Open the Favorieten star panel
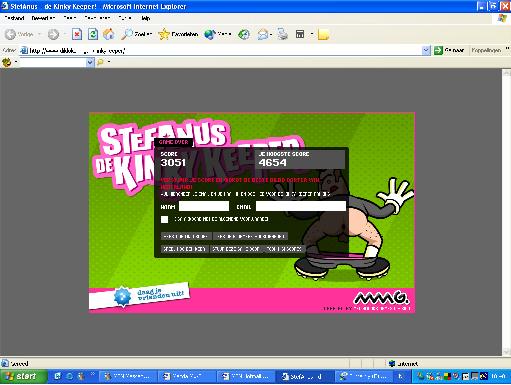Image resolution: width=511 pixels, height=385 pixels. coord(178,34)
